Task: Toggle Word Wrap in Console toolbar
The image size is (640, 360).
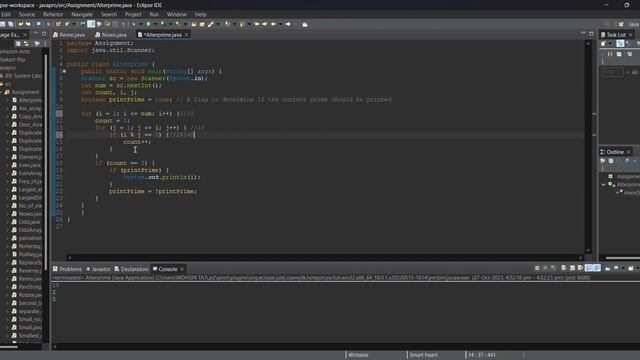Action: [x=580, y=268]
